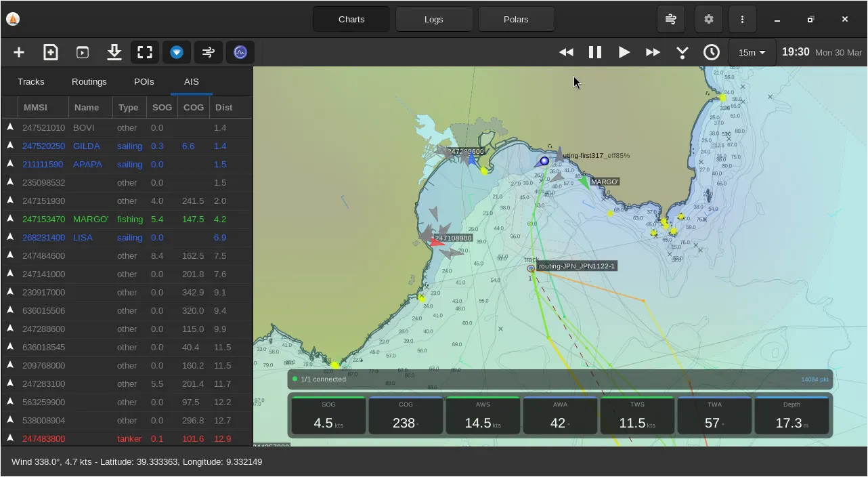This screenshot has width=868, height=477.
Task: Click the 1/1 connected status indicator
Action: [x=320, y=379]
